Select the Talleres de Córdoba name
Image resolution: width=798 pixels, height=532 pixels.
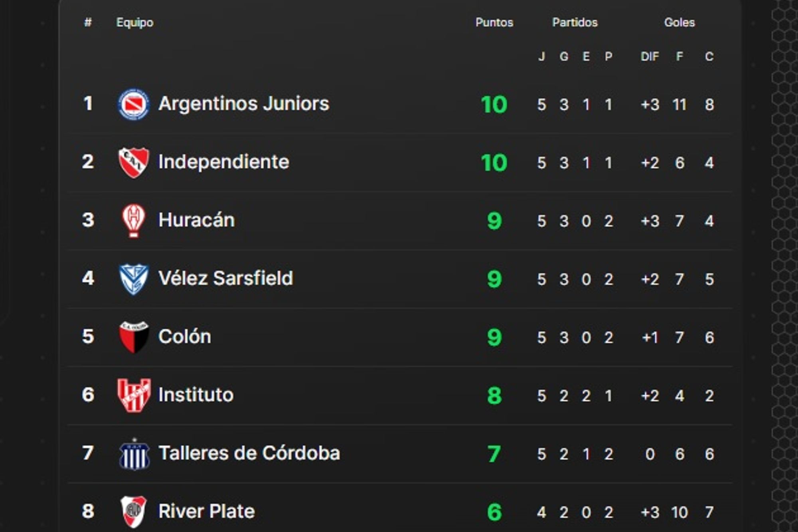(x=249, y=453)
